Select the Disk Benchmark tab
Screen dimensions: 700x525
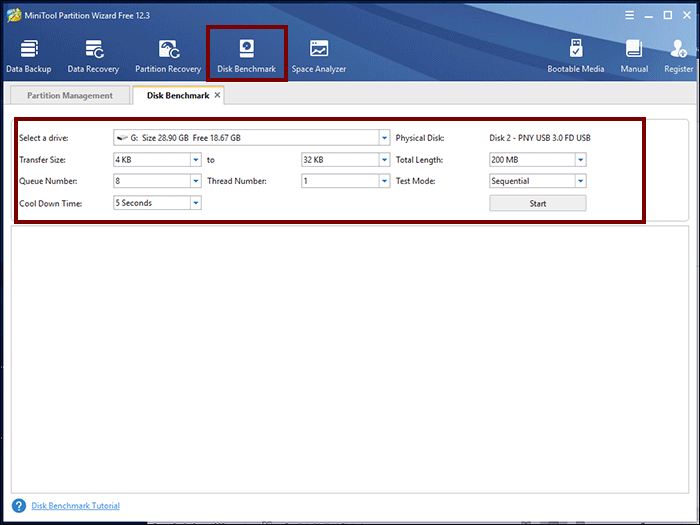pyautogui.click(x=178, y=96)
